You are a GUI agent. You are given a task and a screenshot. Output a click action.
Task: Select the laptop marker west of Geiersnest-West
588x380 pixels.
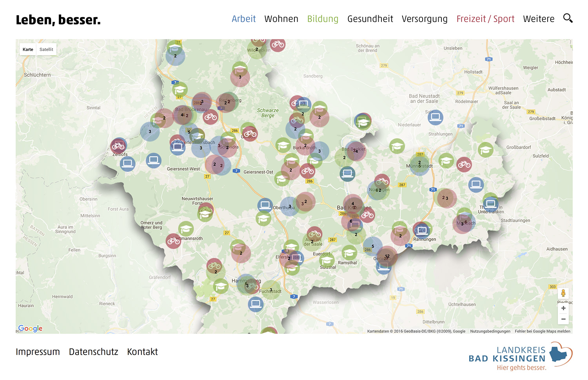(154, 160)
